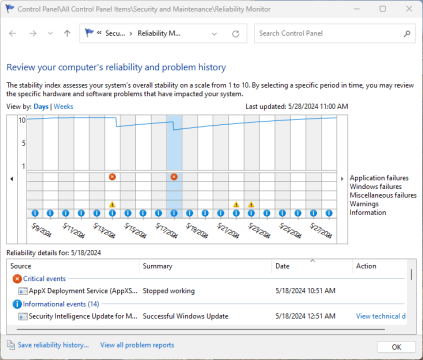Viewport: 423px width, 360px height.
Task: Select the information icon for 5/16/2024
Action: coord(143,213)
